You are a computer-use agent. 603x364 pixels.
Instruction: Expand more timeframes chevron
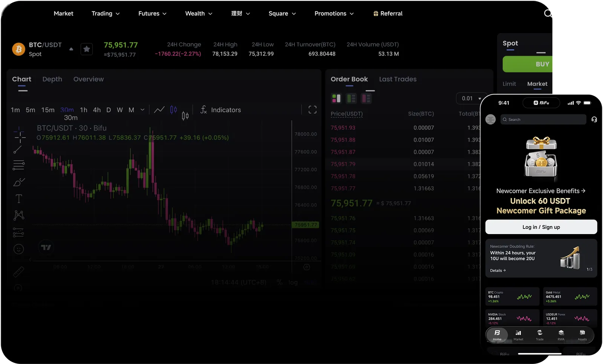coord(142,110)
